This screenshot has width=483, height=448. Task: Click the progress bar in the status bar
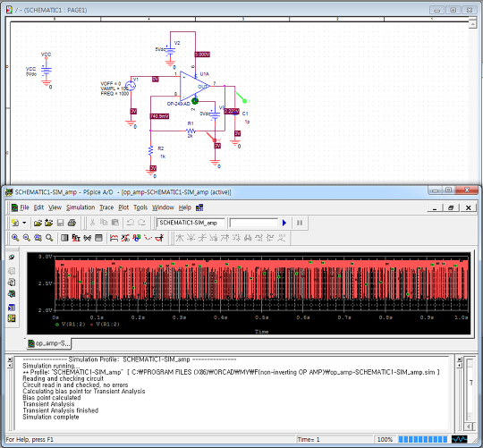point(422,439)
